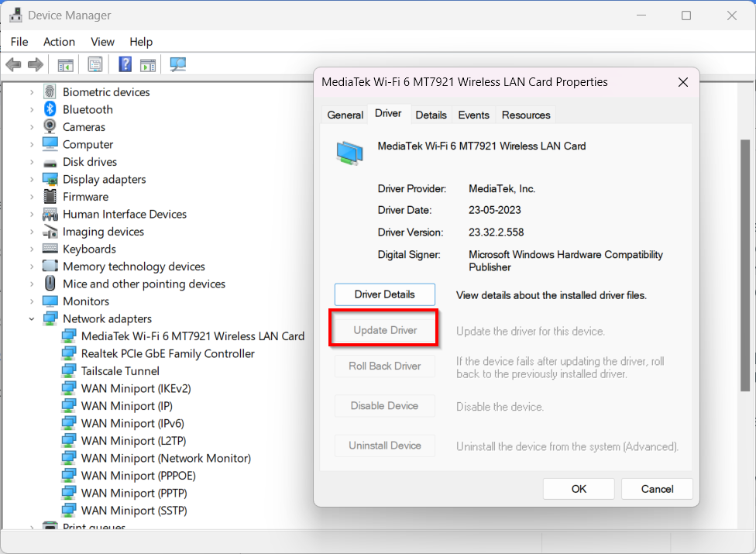Viewport: 756px width, 554px height.
Task: Click the device tree vertical scrollbar
Action: pos(745,310)
